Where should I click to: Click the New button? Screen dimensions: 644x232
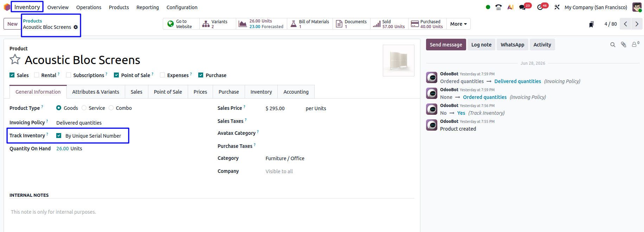point(12,24)
